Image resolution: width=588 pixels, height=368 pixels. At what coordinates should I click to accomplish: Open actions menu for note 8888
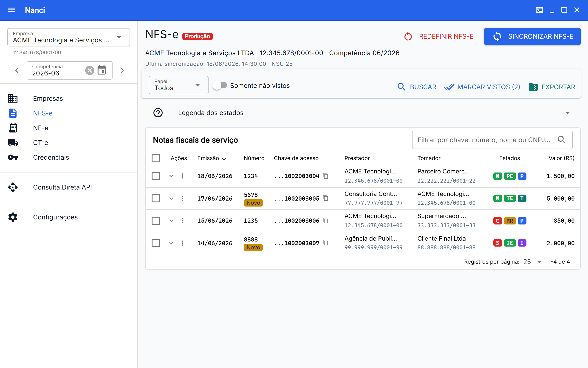point(182,243)
